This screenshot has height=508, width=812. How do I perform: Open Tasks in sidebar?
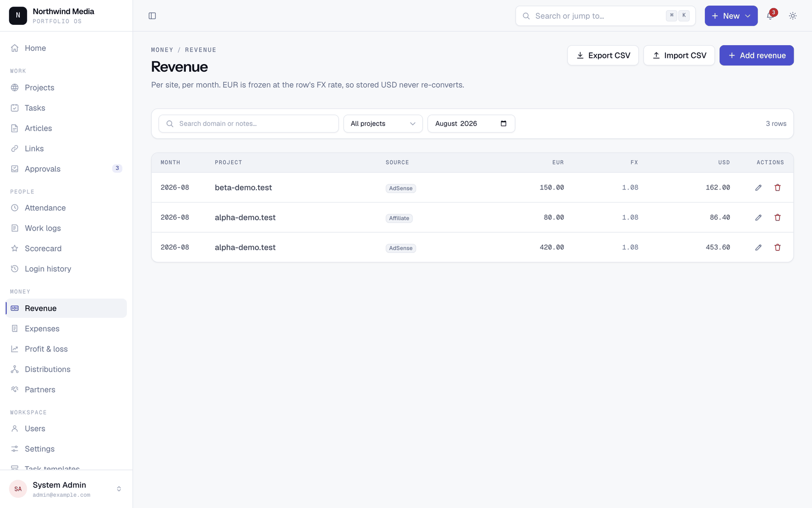[66, 108]
